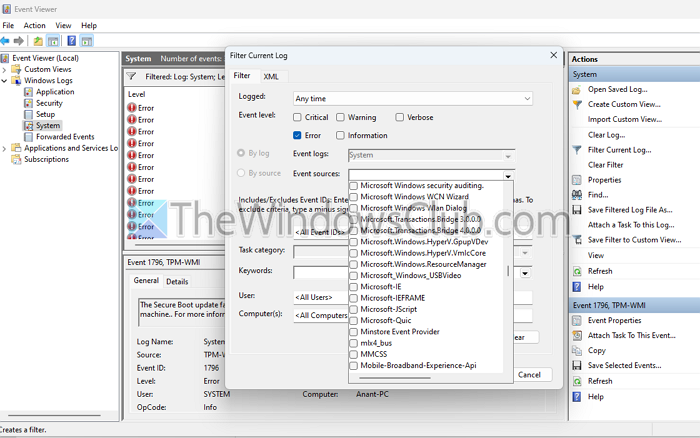Uncheck the Error event level checkbox
700x438 pixels.
297,135
